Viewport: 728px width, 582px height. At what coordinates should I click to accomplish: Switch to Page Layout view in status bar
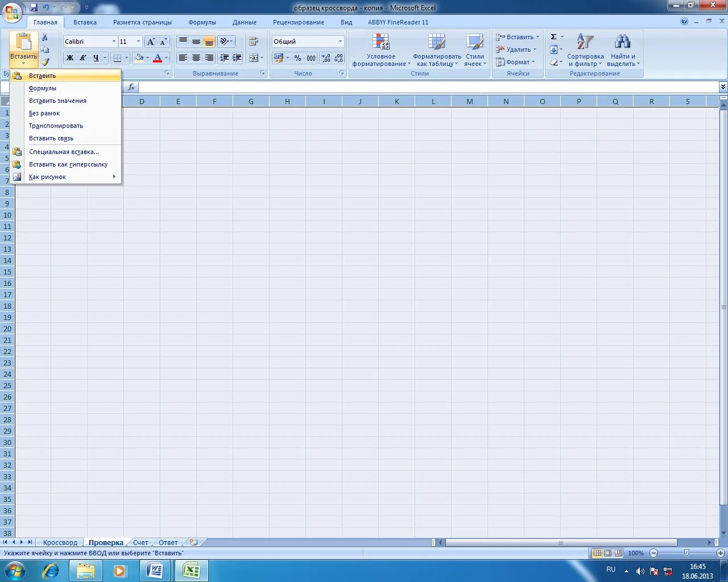click(607, 553)
